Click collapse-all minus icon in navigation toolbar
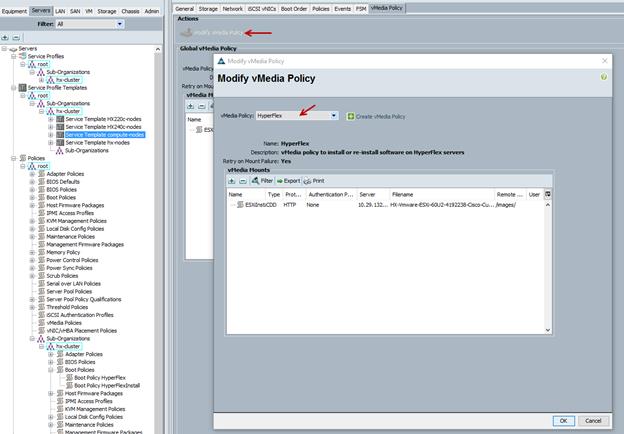Screen dimensions: 624x434 coord(16,37)
